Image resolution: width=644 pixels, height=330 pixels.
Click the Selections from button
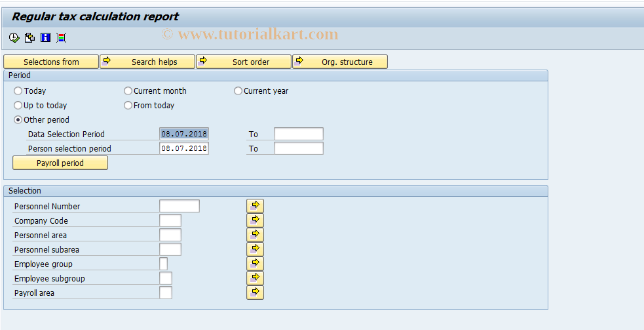pyautogui.click(x=51, y=62)
